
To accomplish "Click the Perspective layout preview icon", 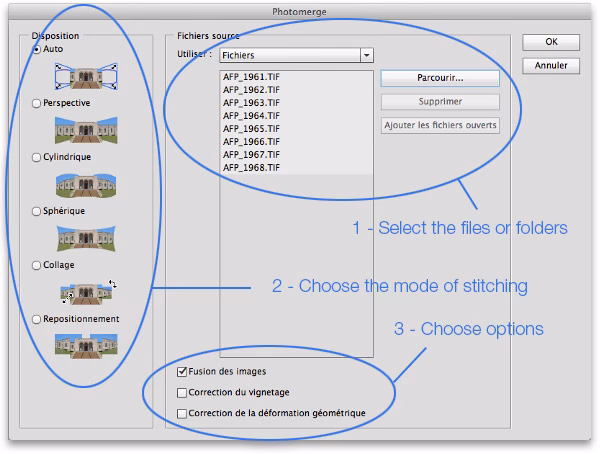I will (86, 130).
